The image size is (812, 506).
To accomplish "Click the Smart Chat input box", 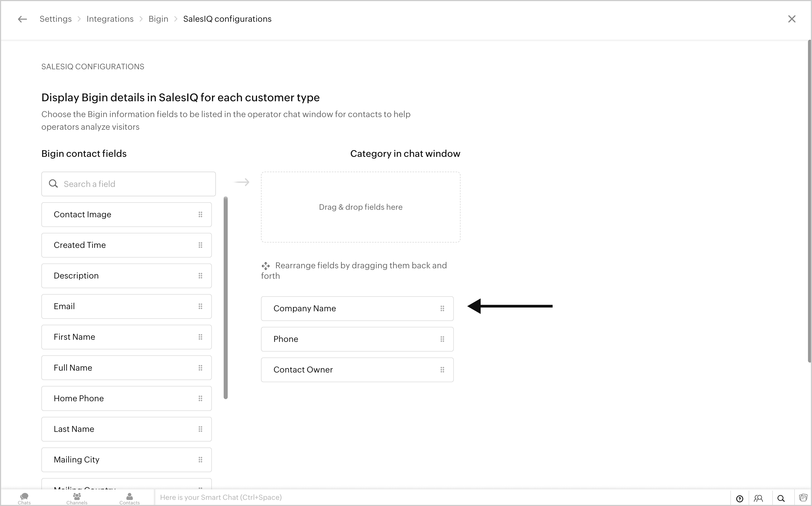I will (x=442, y=498).
